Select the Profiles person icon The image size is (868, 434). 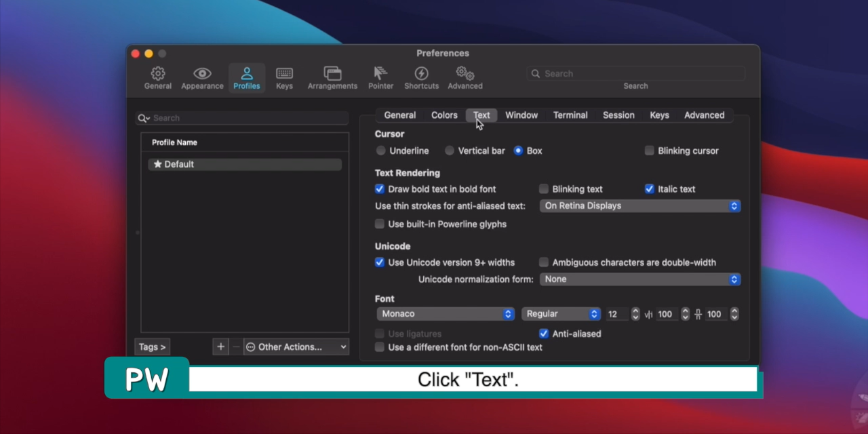point(247,73)
